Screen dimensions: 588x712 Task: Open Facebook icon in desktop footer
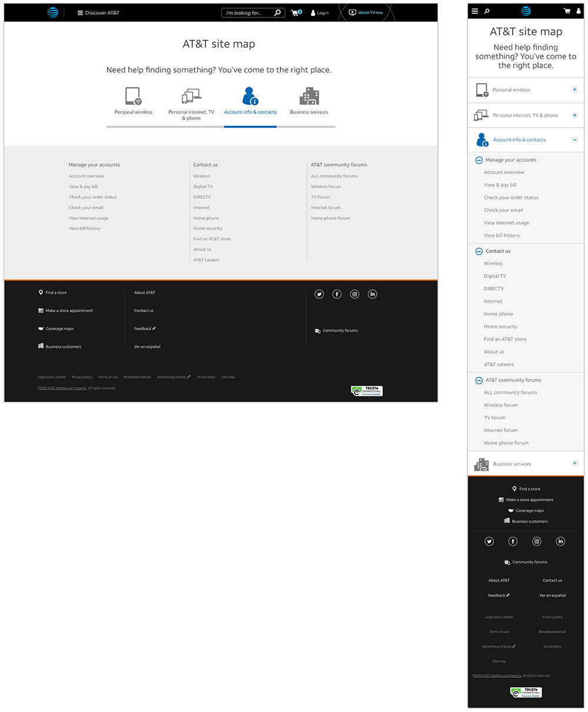[337, 294]
